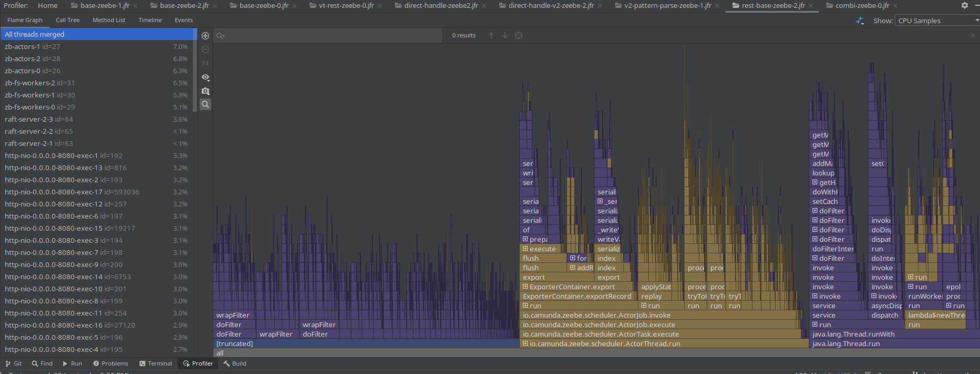The image size is (980, 374).
Task: Expand the _seri frame plus box
Action: pyautogui.click(x=600, y=201)
